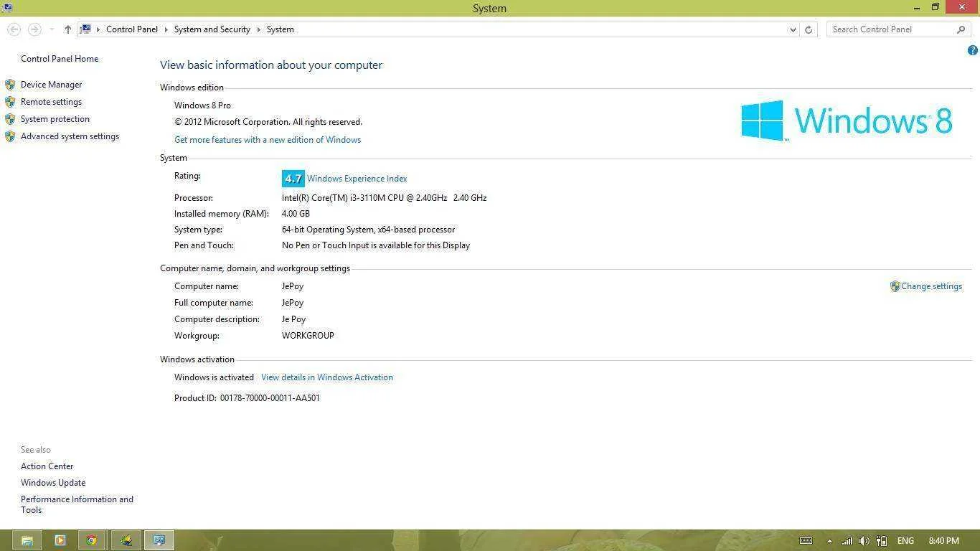Image resolution: width=980 pixels, height=551 pixels.
Task: Click Change settings for computer name
Action: (931, 286)
